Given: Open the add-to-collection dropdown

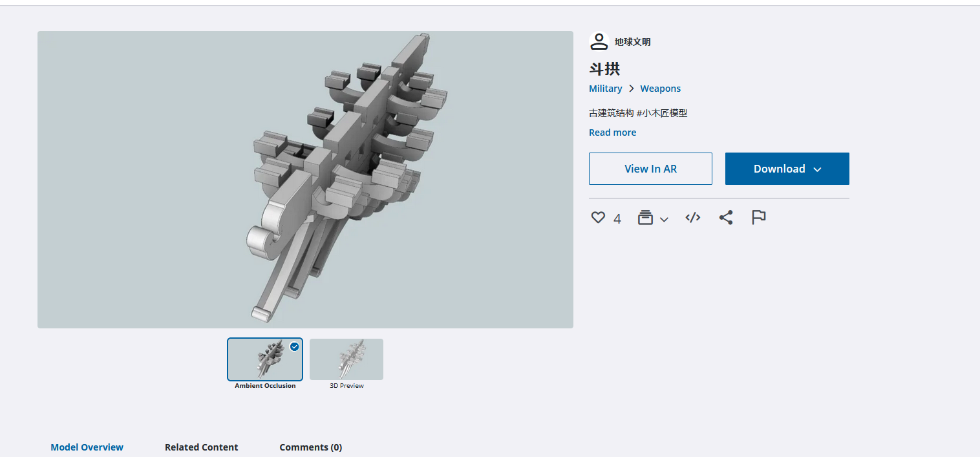Looking at the screenshot, I should (652, 218).
